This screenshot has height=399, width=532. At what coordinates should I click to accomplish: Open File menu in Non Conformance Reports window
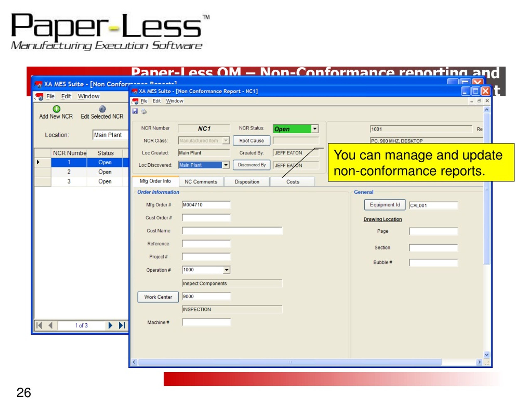(x=50, y=96)
